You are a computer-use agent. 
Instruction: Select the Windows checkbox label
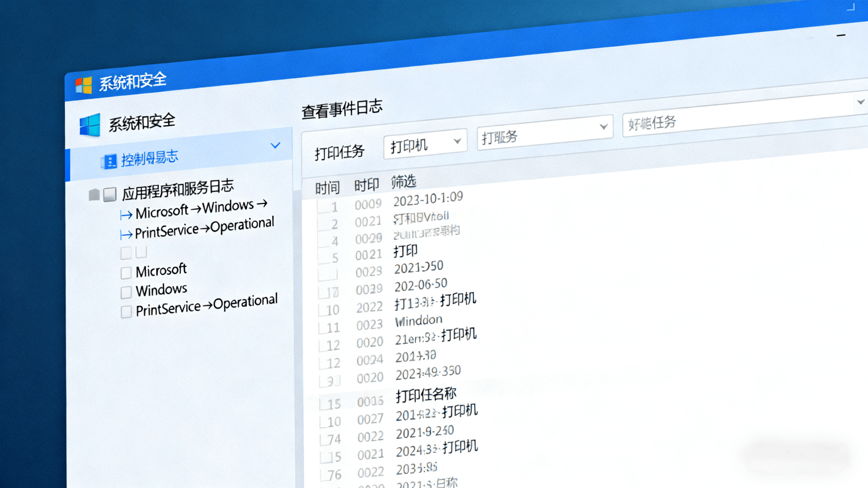[162, 290]
